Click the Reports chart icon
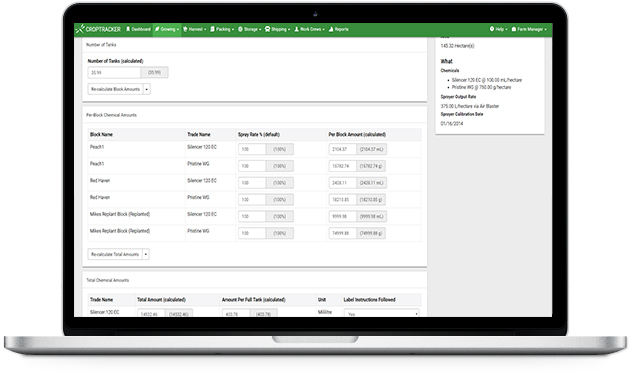The height and width of the screenshot is (378, 632). [x=331, y=29]
